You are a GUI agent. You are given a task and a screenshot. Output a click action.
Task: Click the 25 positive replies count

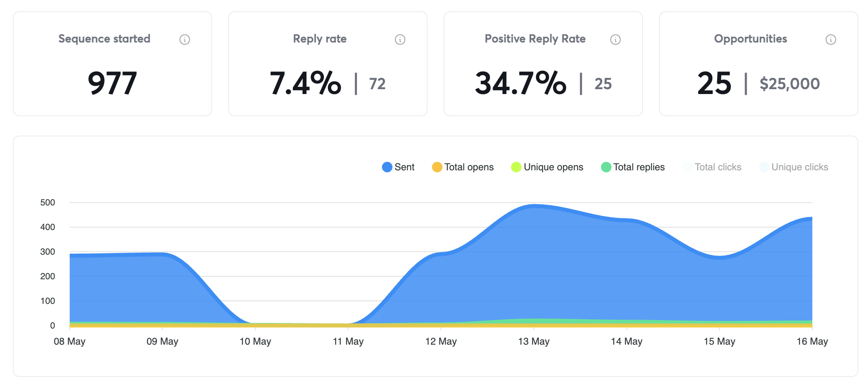(603, 84)
